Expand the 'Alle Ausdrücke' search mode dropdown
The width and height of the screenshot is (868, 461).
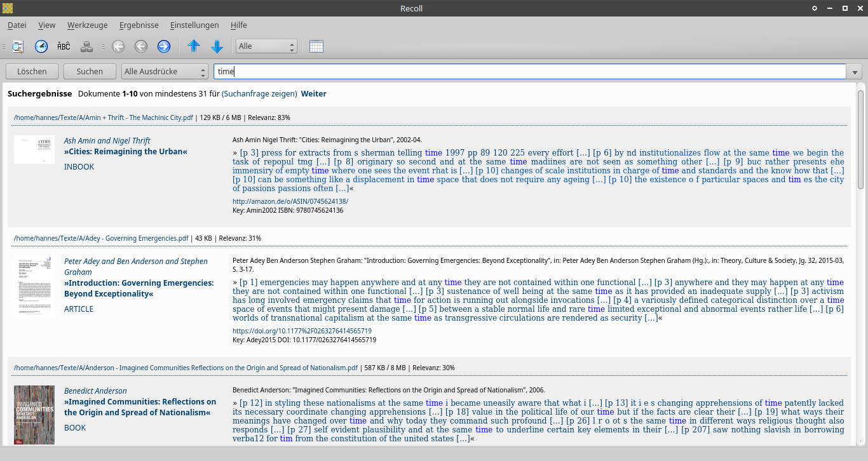point(165,72)
